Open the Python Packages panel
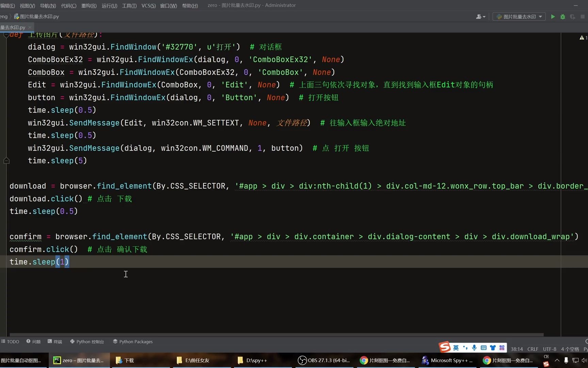This screenshot has width=588, height=368. tap(135, 341)
